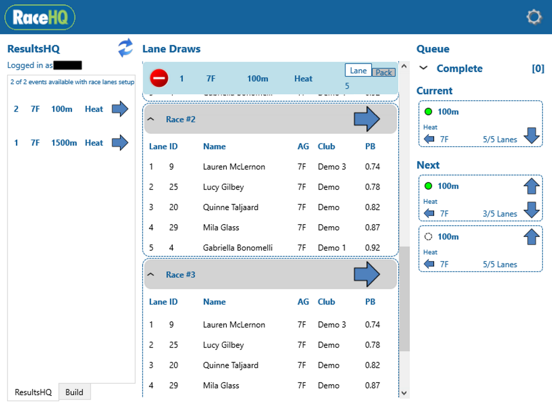Viewport: 552px width, 414px height.
Task: Remove Current 100m race using left arrow
Action: tap(429, 139)
